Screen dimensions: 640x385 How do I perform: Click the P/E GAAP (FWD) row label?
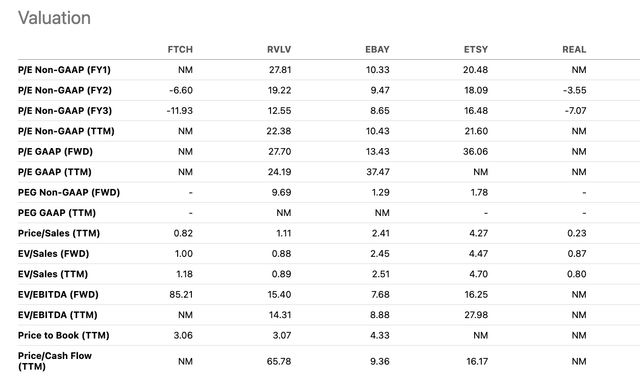click(x=55, y=151)
